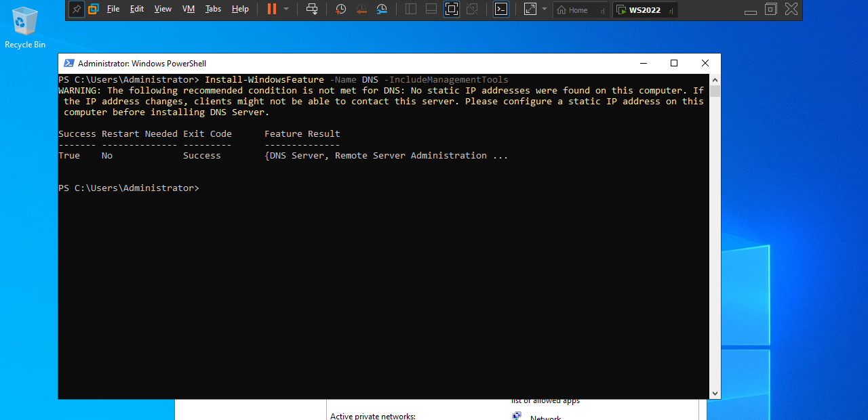Image resolution: width=868 pixels, height=420 pixels.
Task: Click the PowerShell title bar icon
Action: [69, 63]
